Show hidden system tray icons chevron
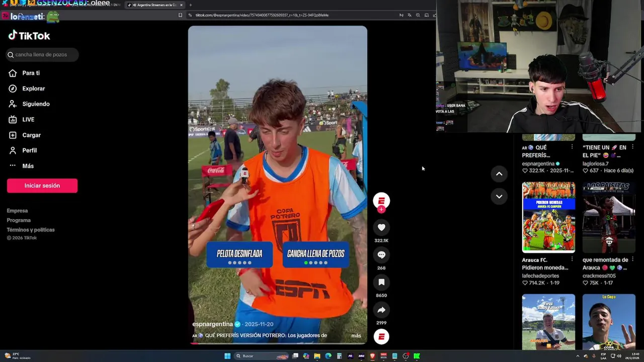The width and height of the screenshot is (644, 362). click(x=578, y=356)
